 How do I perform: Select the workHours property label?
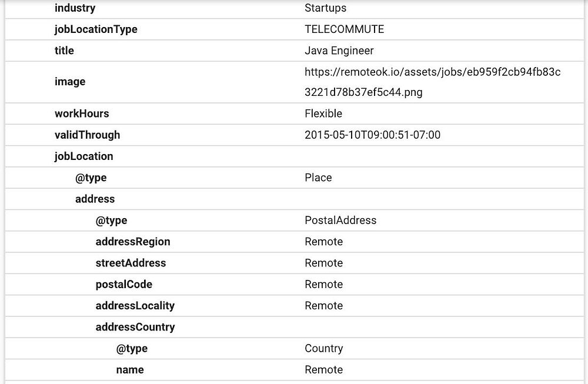click(82, 113)
